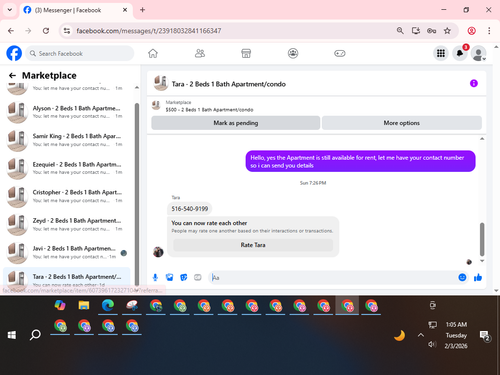Open the account profile picture menu
Image resolution: width=500 pixels, height=375 pixels.
(x=478, y=53)
